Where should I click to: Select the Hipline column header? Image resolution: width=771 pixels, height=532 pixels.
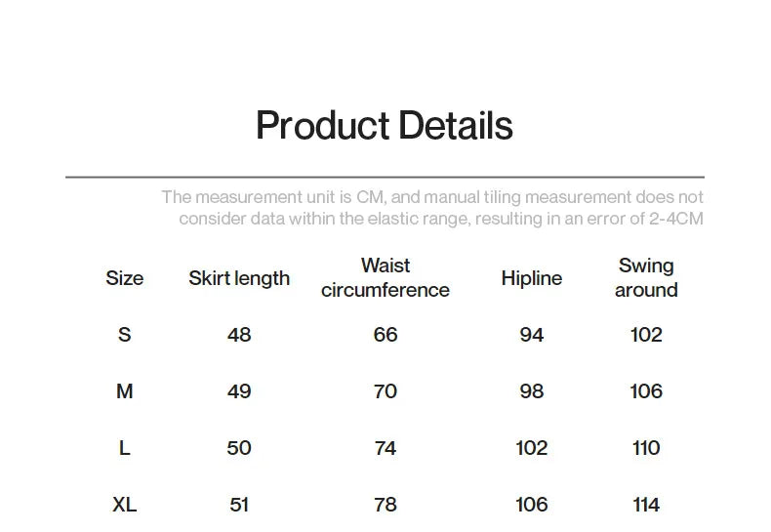pos(532,278)
